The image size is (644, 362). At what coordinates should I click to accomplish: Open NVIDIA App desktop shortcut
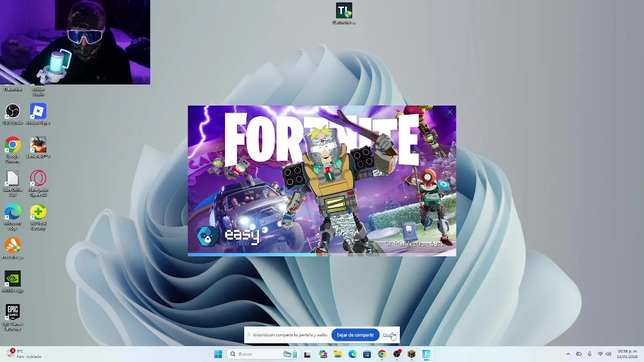click(x=13, y=282)
